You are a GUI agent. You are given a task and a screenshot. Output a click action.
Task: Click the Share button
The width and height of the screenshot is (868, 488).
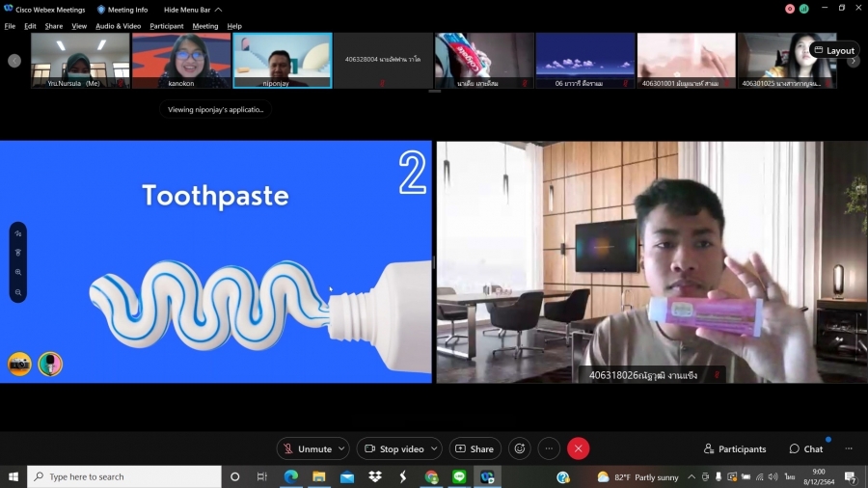[x=474, y=448]
